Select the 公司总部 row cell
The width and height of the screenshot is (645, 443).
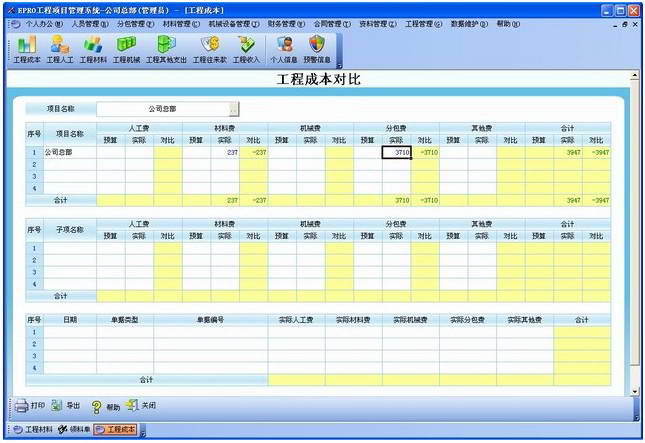tap(70, 153)
